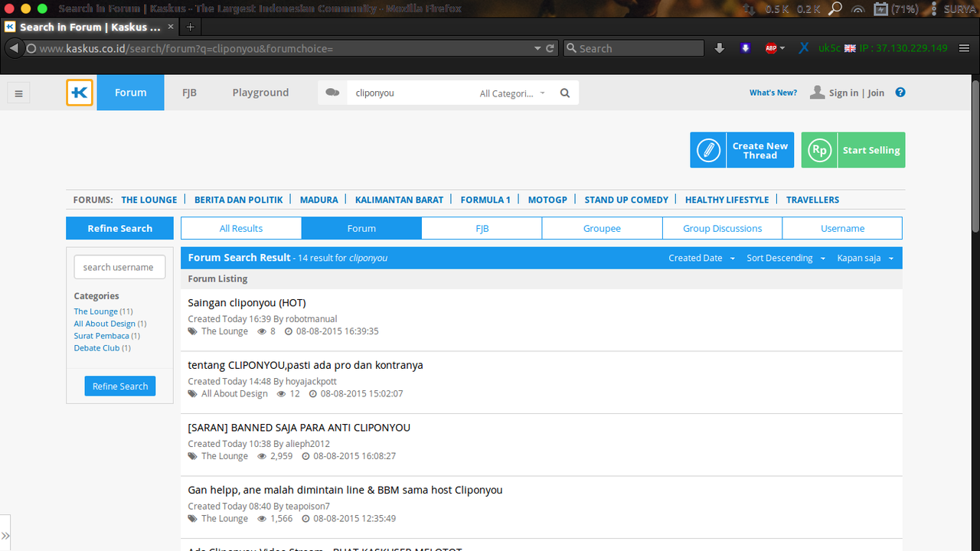This screenshot has width=980, height=551.
Task: Click the Kaskus logo icon
Action: click(x=80, y=93)
